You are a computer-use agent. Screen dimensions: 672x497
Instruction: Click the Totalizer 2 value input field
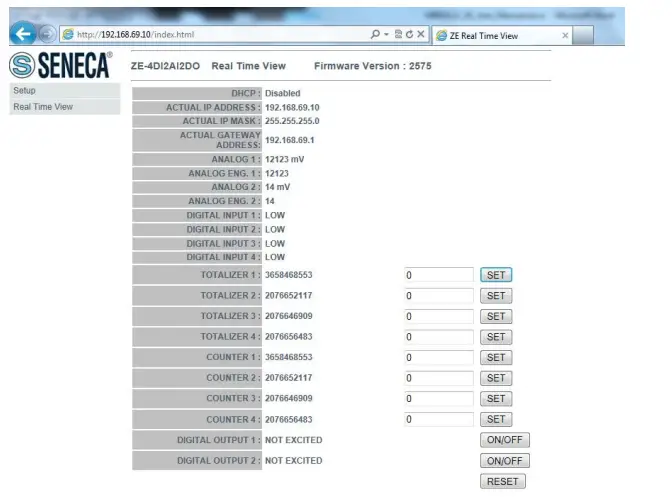tap(438, 296)
